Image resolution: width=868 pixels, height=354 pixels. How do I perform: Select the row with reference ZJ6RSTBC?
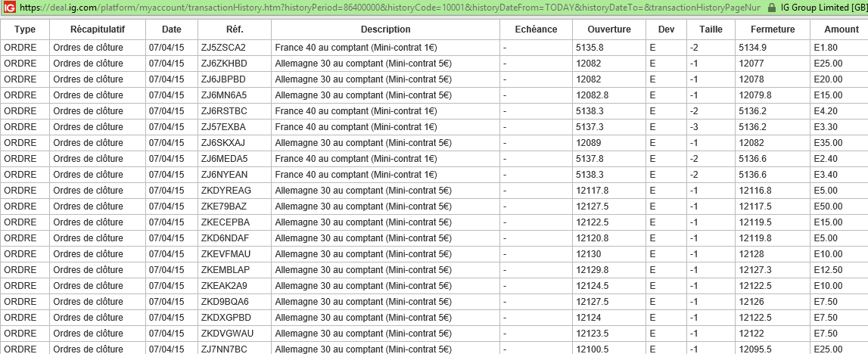pyautogui.click(x=434, y=111)
